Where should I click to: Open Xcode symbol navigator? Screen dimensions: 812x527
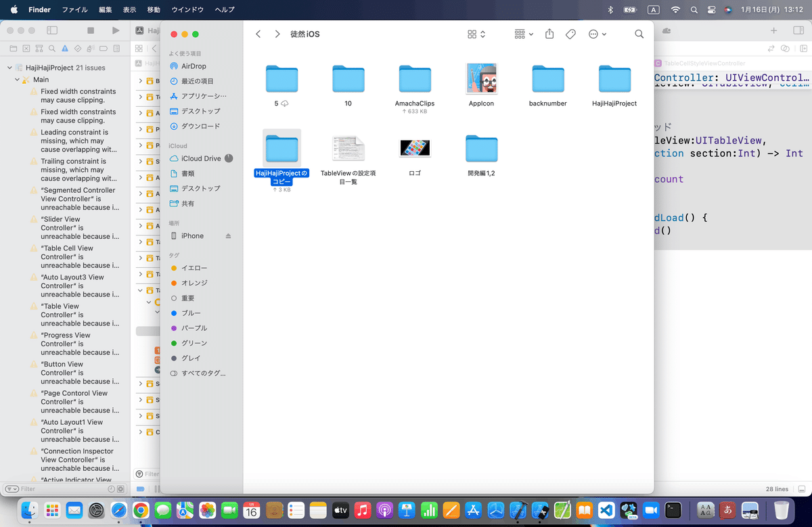[x=39, y=48]
